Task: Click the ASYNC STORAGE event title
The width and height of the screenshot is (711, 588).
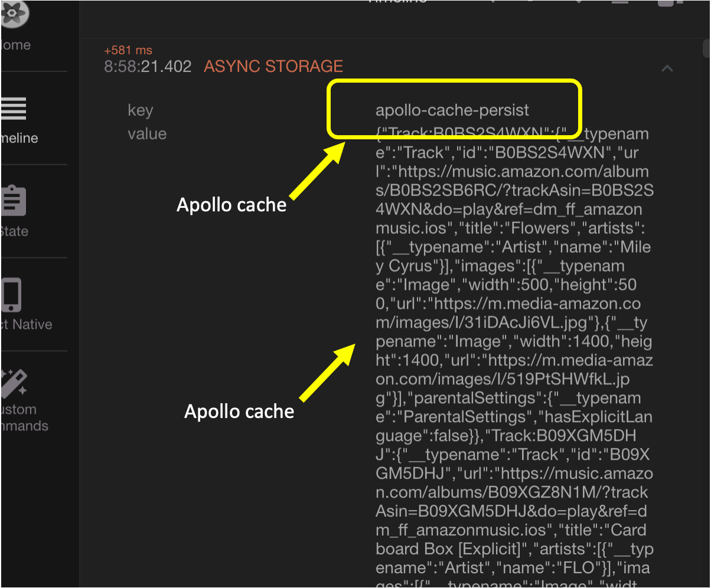Action: pos(273,66)
